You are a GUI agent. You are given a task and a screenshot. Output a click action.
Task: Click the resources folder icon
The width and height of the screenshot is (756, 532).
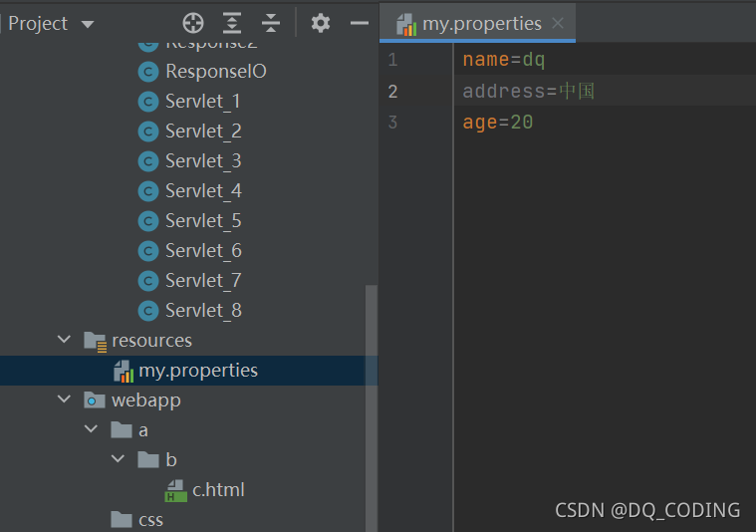pyautogui.click(x=95, y=341)
